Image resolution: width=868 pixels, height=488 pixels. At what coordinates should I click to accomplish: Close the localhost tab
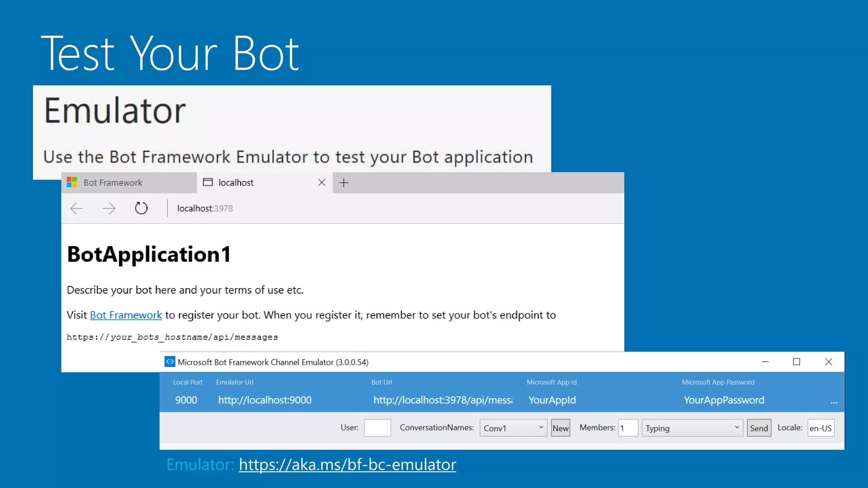[x=322, y=183]
